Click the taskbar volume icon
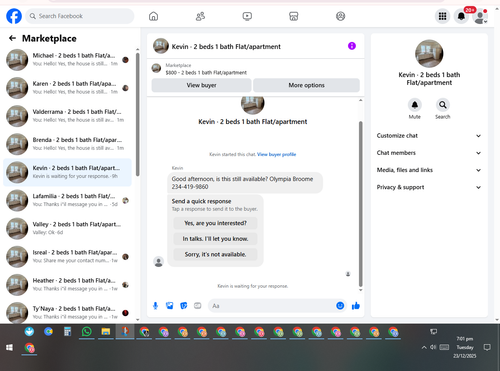Image resolution: width=500 pixels, height=371 pixels. tap(433, 347)
